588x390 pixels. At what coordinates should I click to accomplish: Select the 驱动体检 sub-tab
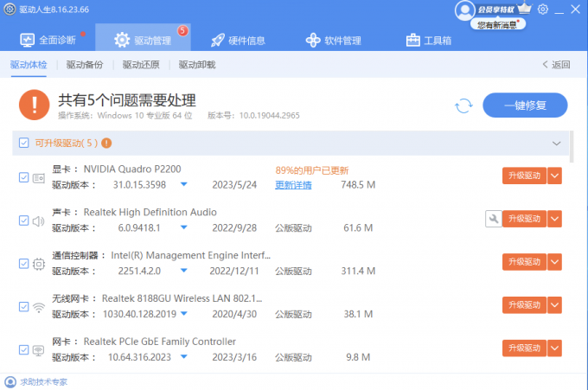[29, 65]
